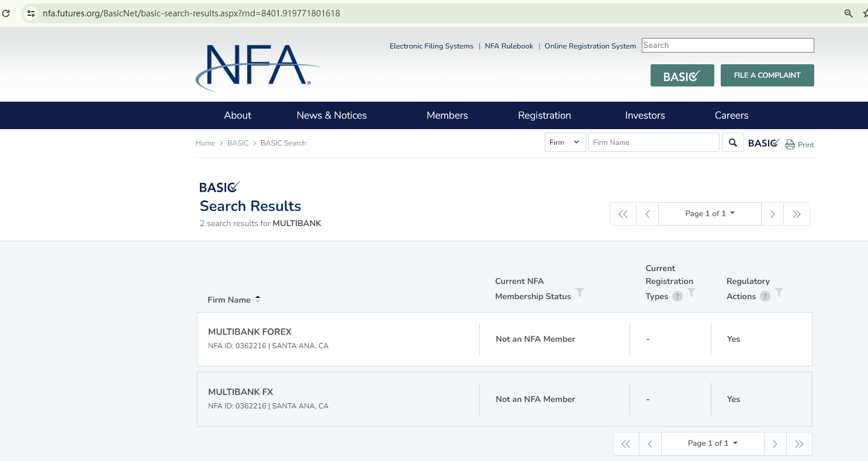Open the Firm search type dropdown
This screenshot has height=461, width=868.
tap(565, 143)
